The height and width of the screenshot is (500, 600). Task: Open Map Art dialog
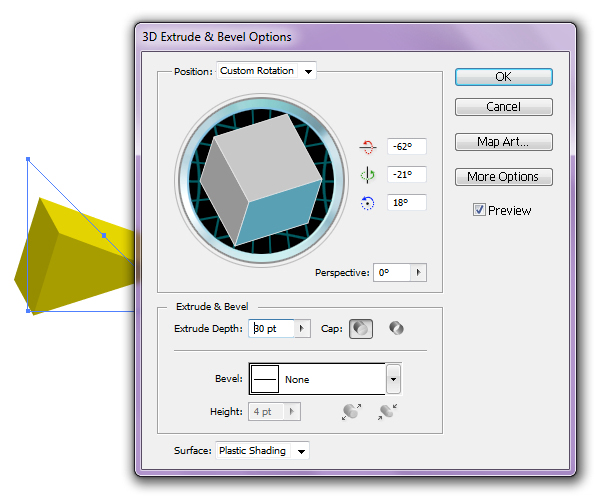504,142
